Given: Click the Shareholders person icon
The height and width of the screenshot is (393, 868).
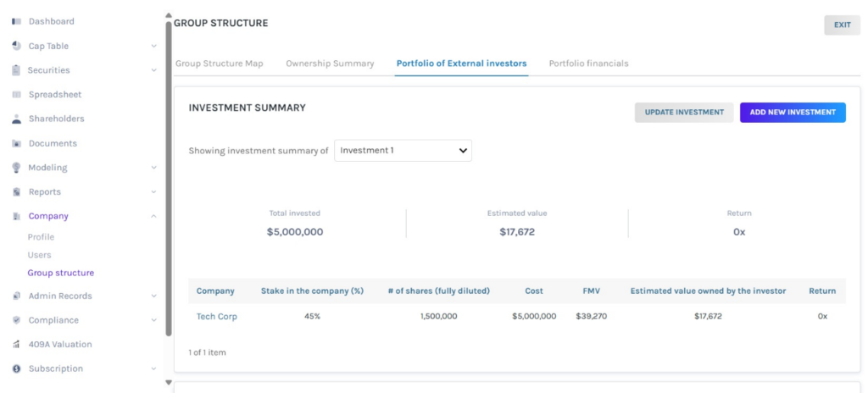Looking at the screenshot, I should pyautogui.click(x=17, y=119).
